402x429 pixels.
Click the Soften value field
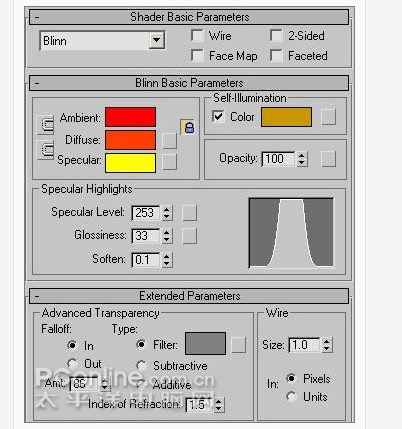146,260
